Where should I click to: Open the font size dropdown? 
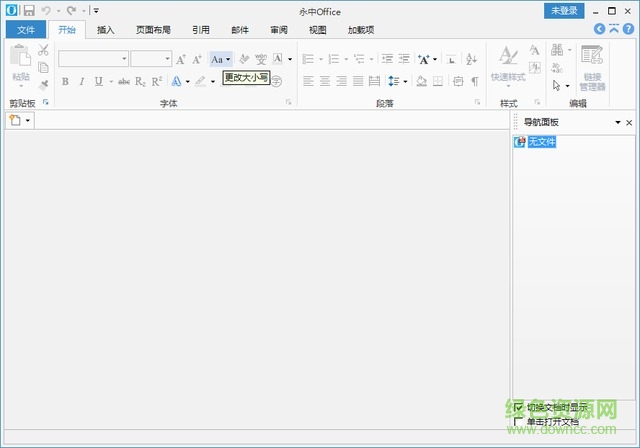tap(167, 59)
